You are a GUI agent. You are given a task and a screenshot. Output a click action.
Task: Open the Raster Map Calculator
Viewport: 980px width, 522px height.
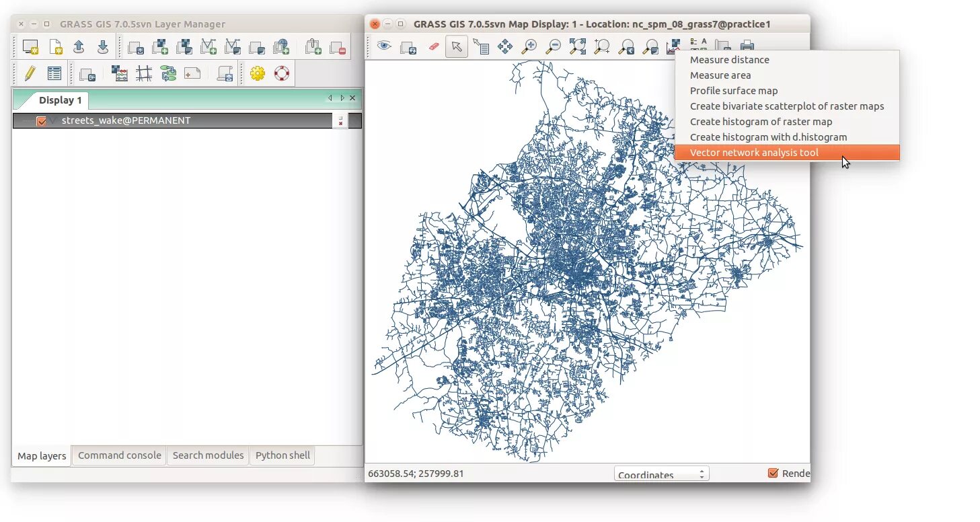(x=120, y=73)
